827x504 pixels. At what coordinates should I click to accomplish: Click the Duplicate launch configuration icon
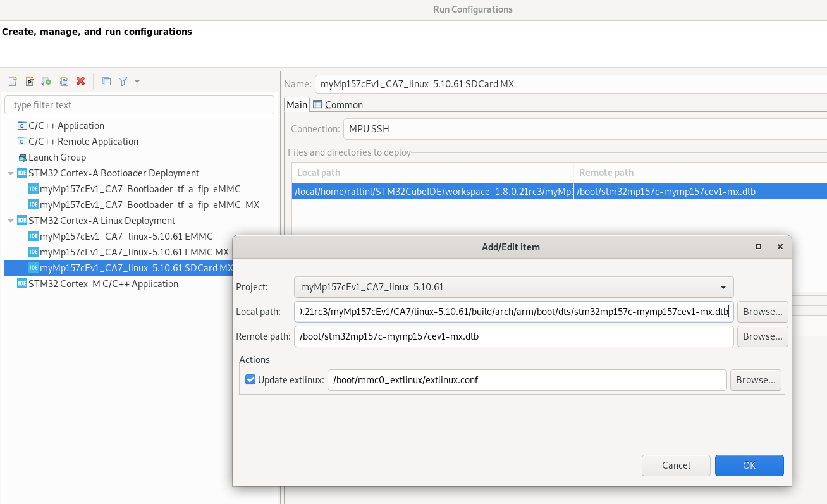[63, 81]
